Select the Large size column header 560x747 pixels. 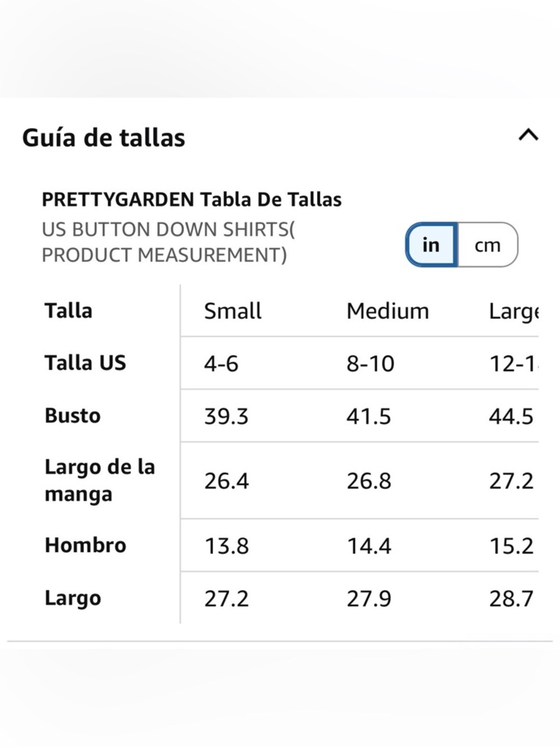514,312
